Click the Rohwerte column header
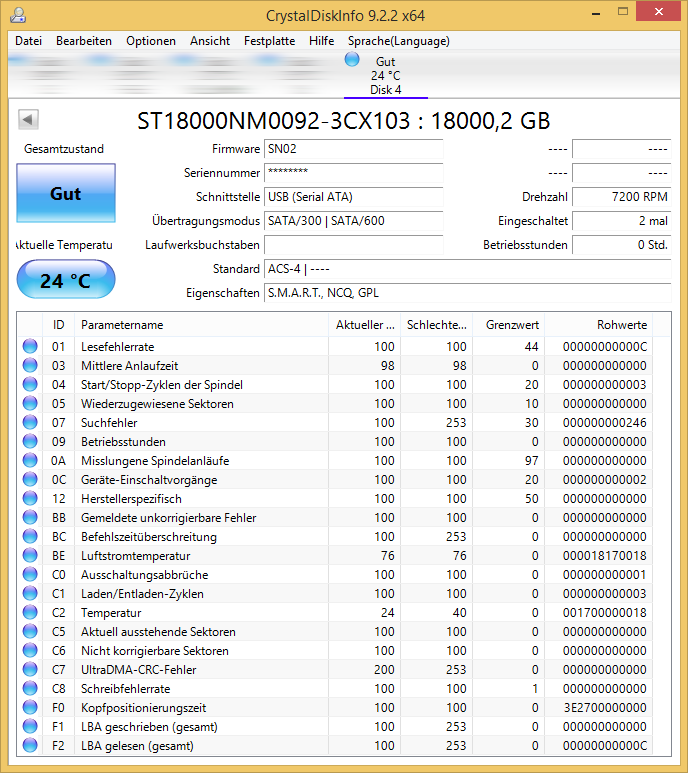 coord(598,325)
